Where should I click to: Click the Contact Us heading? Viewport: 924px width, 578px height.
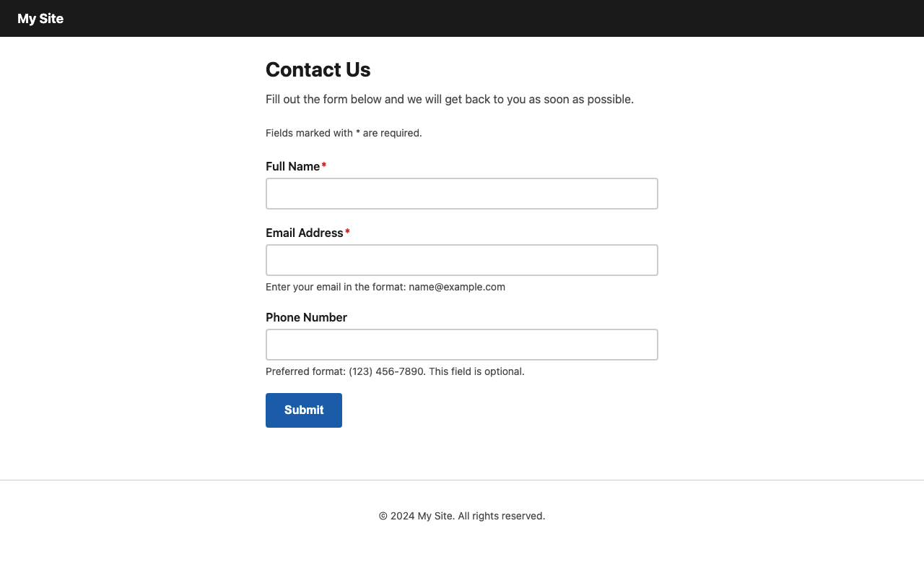tap(318, 69)
